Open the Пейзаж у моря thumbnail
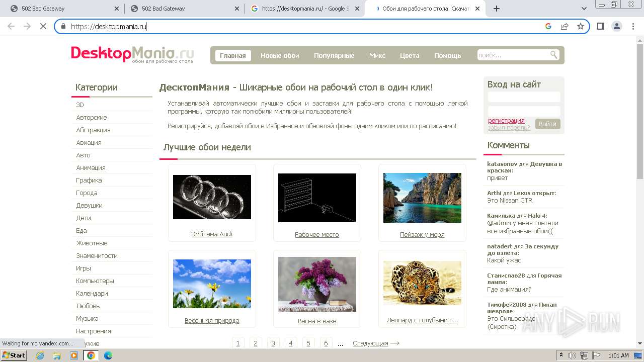This screenshot has height=362, width=644. pyautogui.click(x=422, y=198)
